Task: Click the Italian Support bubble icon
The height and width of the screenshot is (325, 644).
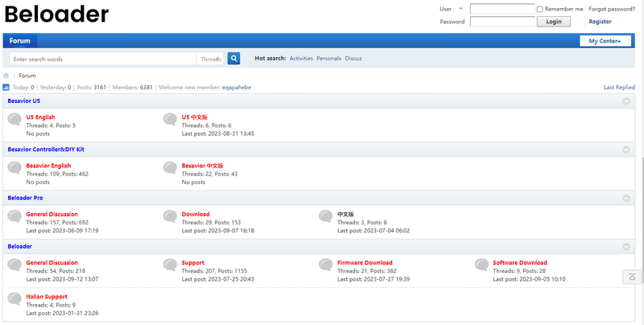Action: [x=14, y=298]
